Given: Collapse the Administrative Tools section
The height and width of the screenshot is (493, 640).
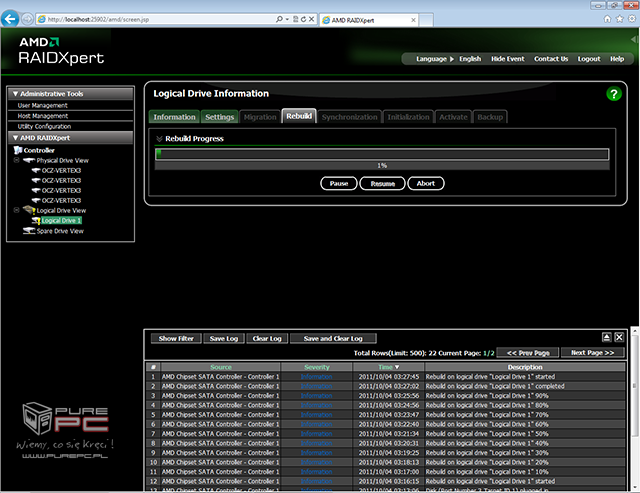Looking at the screenshot, I should click(16, 94).
